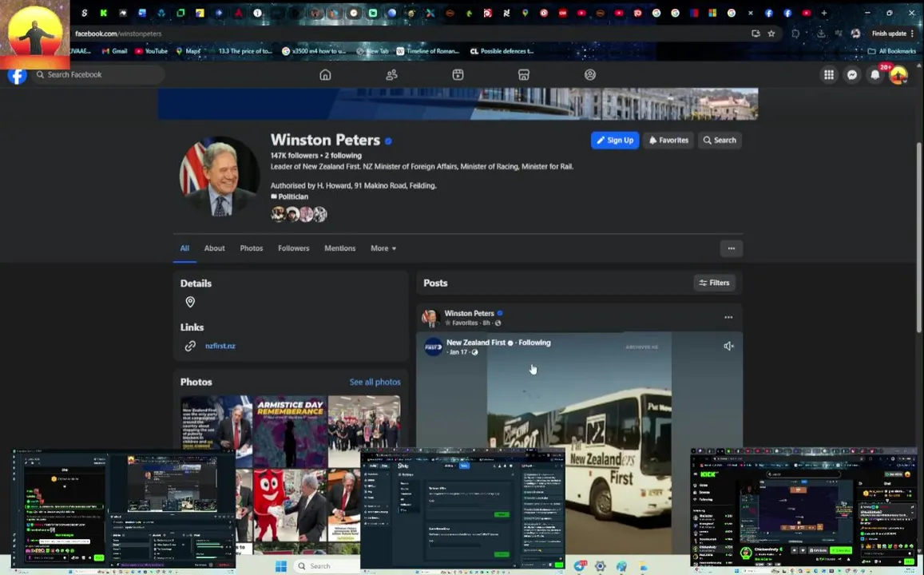
Task: Open the Video icon in Facebook's top navigation
Action: click(458, 75)
